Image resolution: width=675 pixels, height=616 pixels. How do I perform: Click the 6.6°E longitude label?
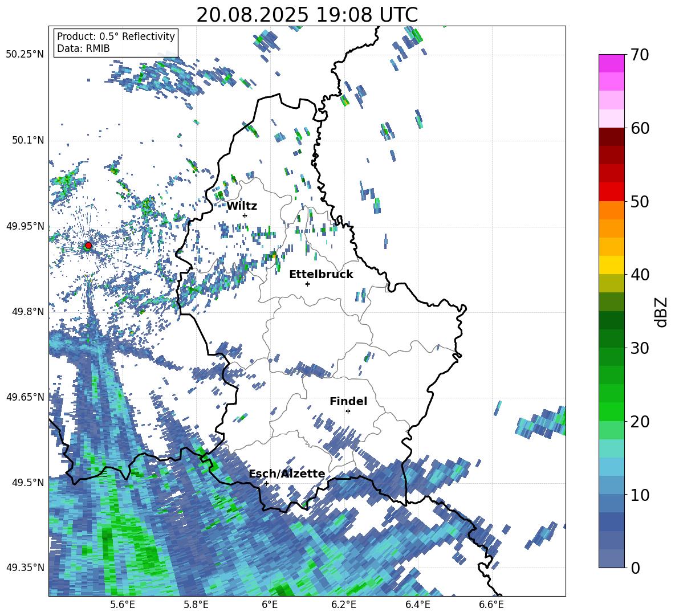[x=491, y=605]
